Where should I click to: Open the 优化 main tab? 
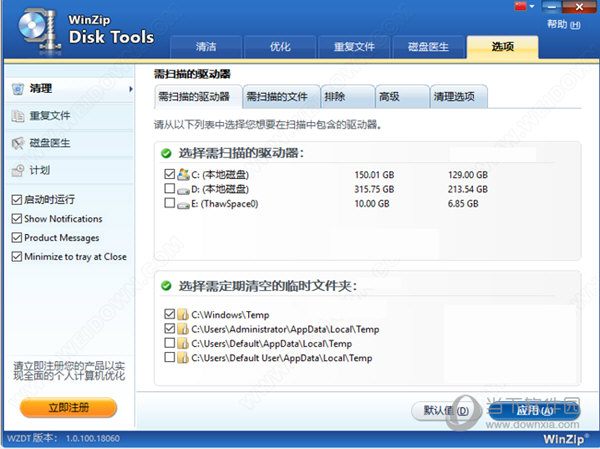click(x=280, y=47)
